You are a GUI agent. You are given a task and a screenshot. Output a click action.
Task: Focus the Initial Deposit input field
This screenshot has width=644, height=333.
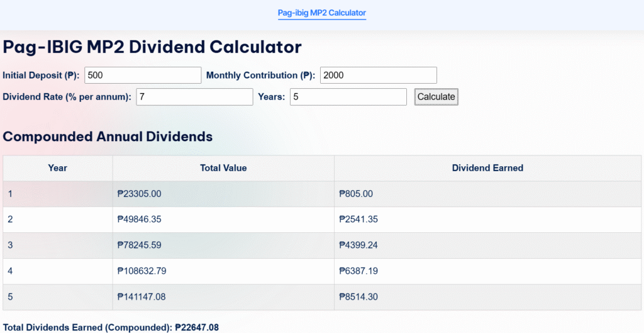(x=143, y=76)
